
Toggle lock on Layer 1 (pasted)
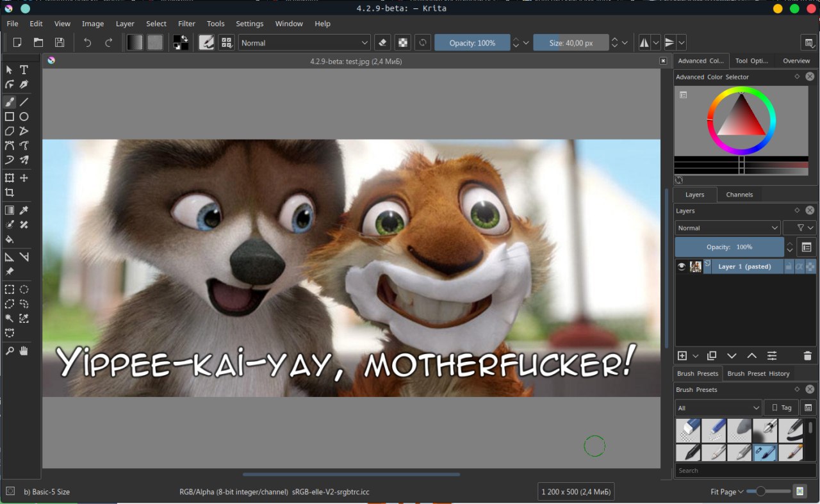coord(789,266)
